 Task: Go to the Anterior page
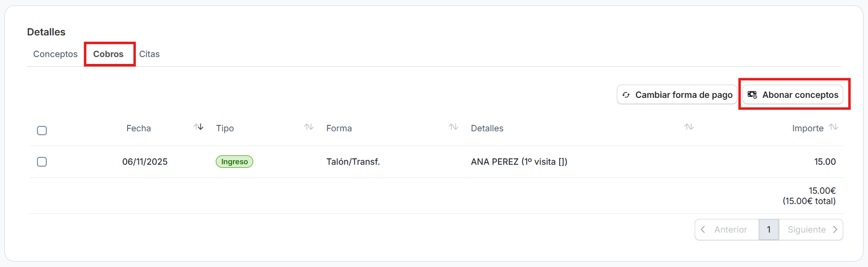click(x=726, y=230)
